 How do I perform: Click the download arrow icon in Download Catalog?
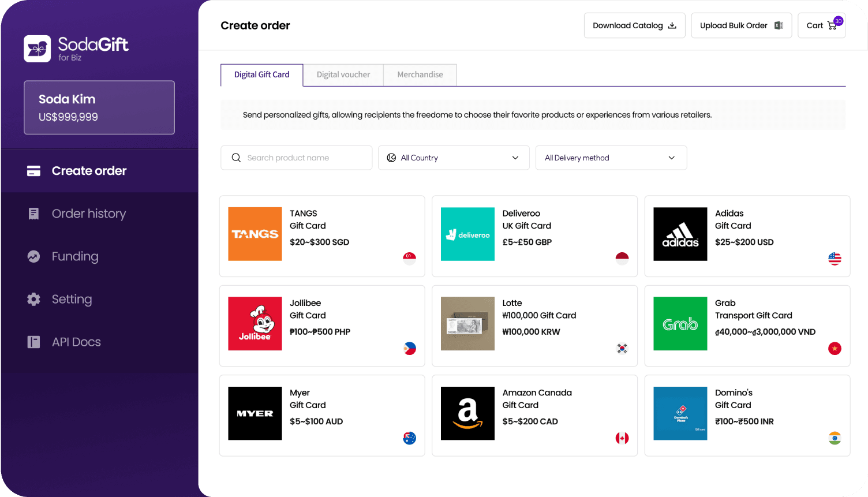point(672,25)
